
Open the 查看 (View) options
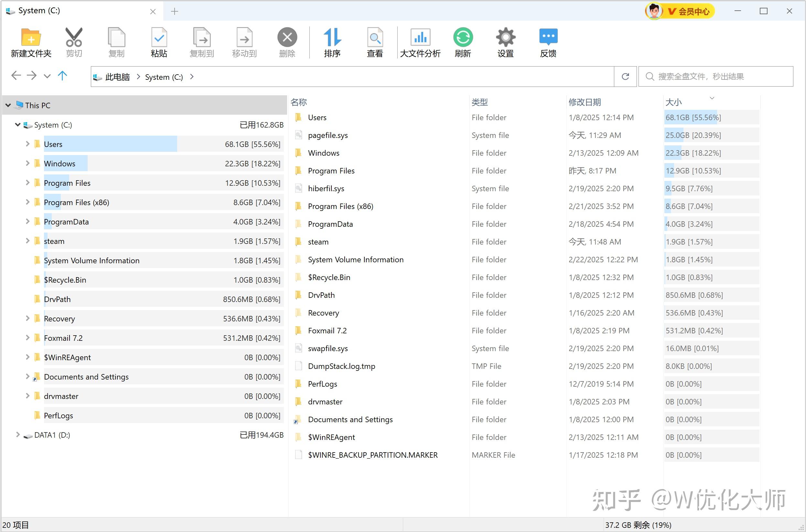[x=375, y=42]
